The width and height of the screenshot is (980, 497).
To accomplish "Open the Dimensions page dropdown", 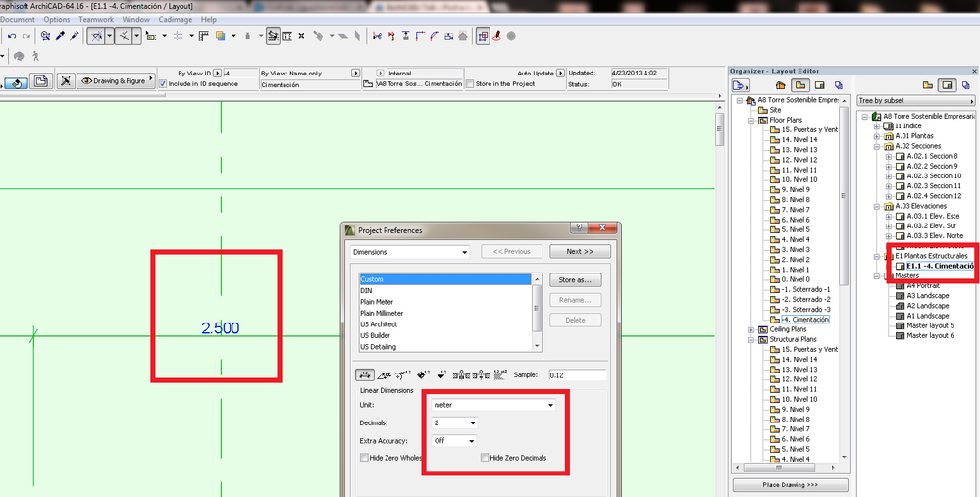I will click(410, 252).
